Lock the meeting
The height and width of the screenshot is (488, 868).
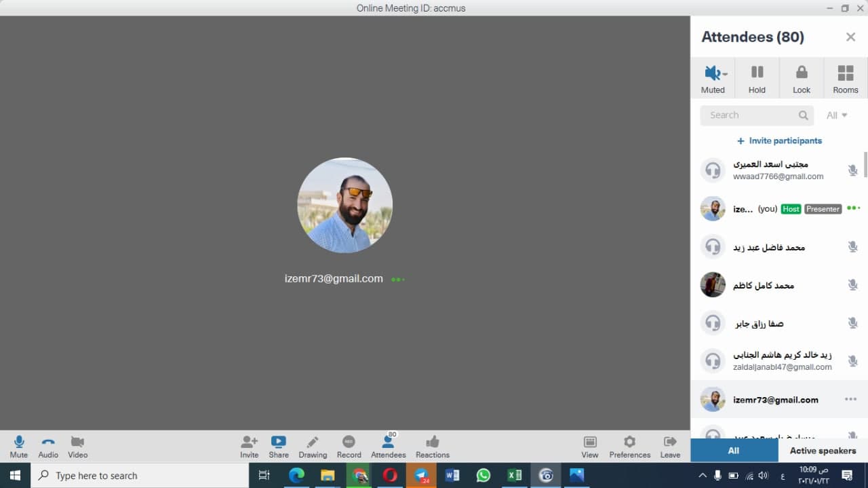click(802, 78)
